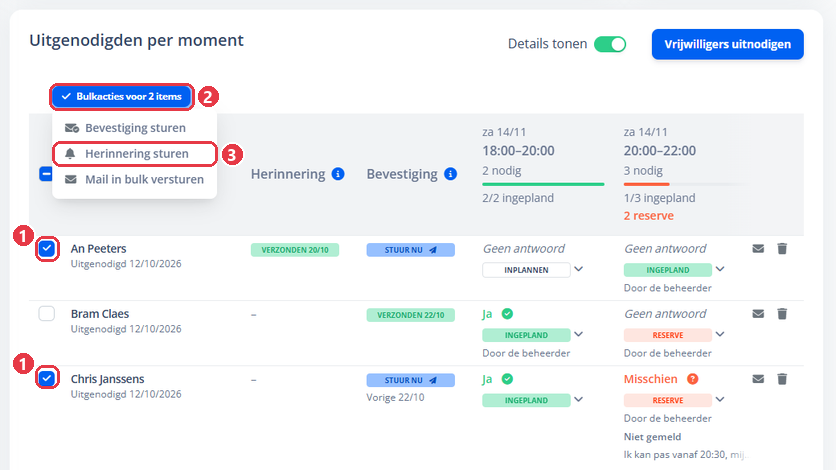Choose Herinnering sturen from bulk menu
This screenshot has width=836, height=470.
tap(134, 153)
